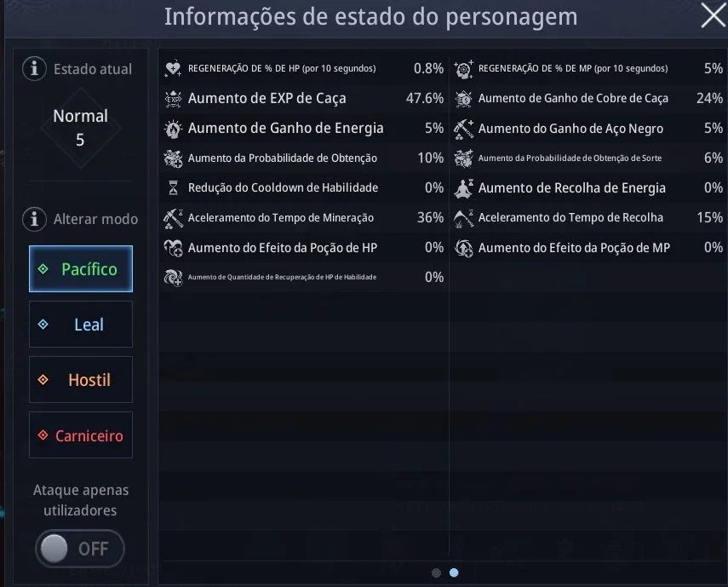Toggle the Ataque apenas utilizadores switch
The width and height of the screenshot is (728, 587).
point(80,549)
